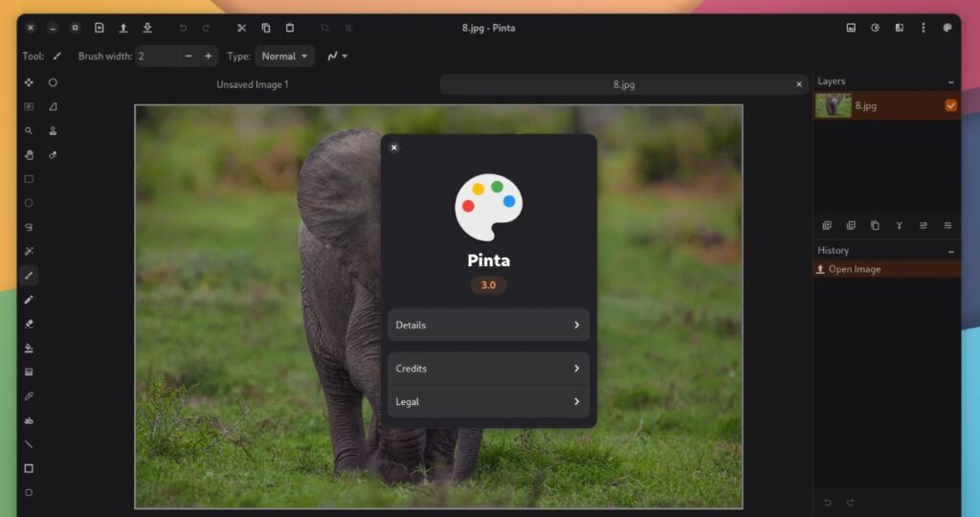Collapse the Layers panel
The width and height of the screenshot is (980, 517).
point(950,82)
